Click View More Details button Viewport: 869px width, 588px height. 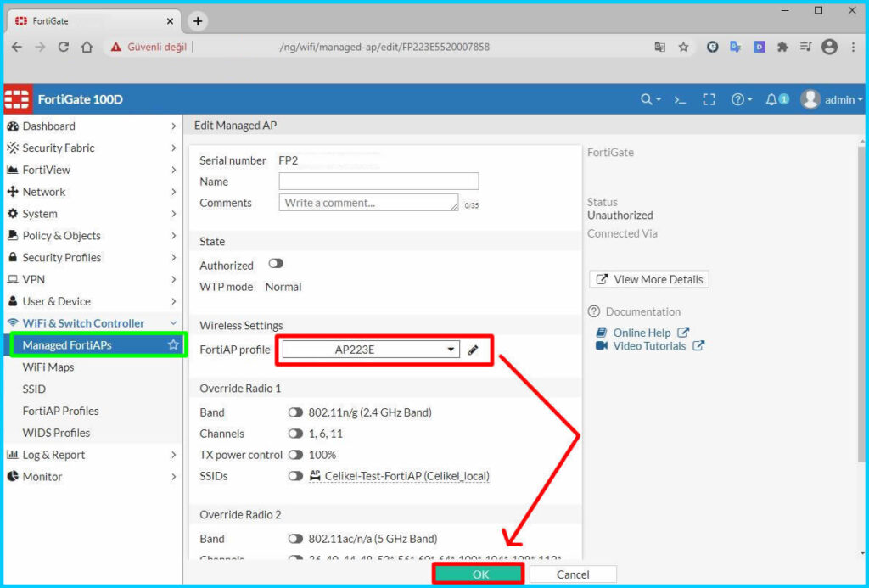click(x=649, y=279)
